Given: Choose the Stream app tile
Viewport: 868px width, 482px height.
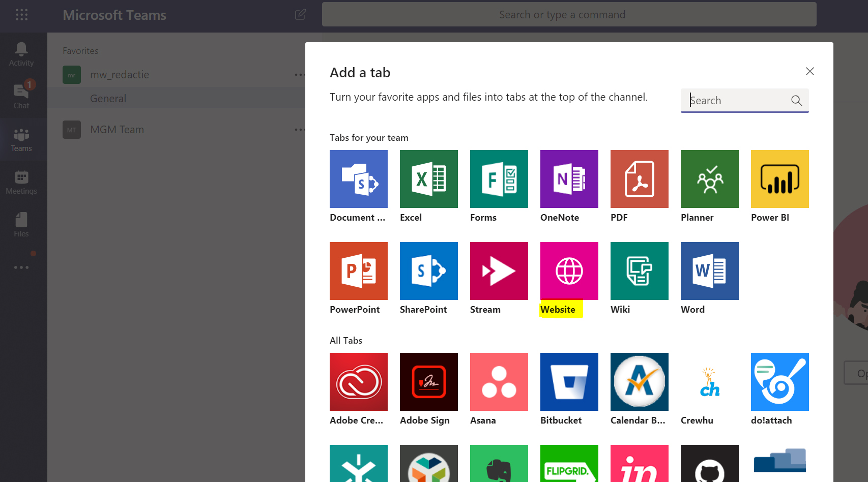Looking at the screenshot, I should [499, 271].
